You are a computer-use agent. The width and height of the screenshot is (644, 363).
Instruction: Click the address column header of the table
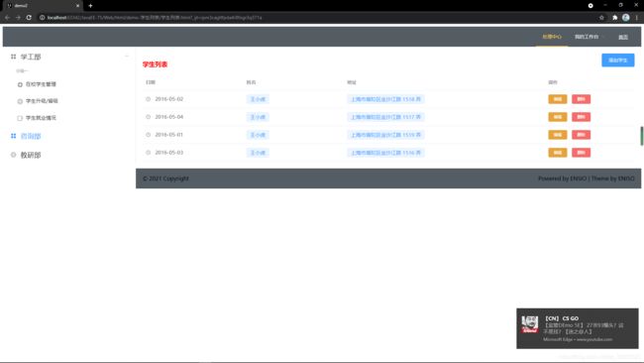(x=352, y=82)
